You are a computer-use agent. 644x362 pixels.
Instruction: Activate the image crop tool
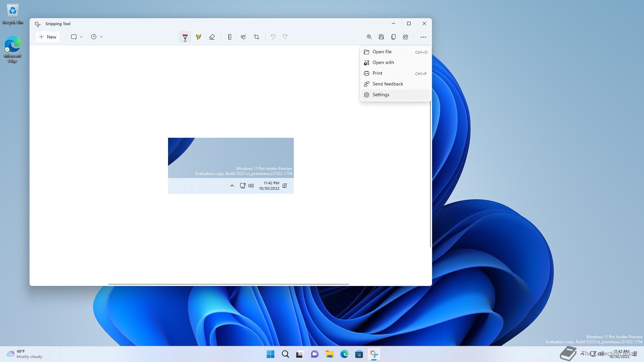click(257, 37)
